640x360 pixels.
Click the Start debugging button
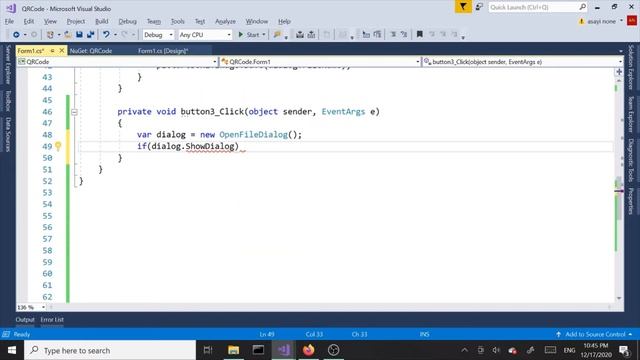[249, 35]
